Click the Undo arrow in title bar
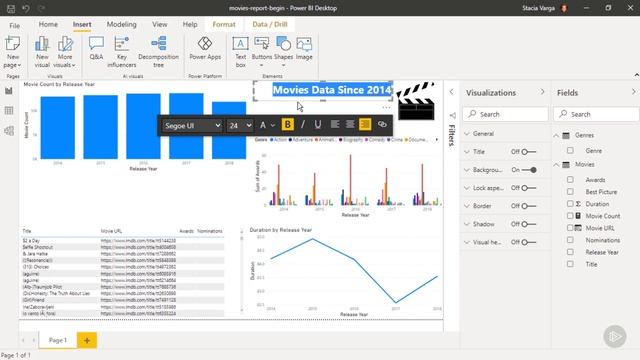This screenshot has width=640, height=360. pos(26,8)
